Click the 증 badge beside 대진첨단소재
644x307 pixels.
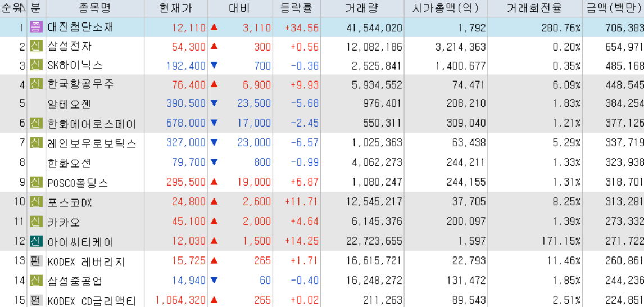tap(36, 28)
